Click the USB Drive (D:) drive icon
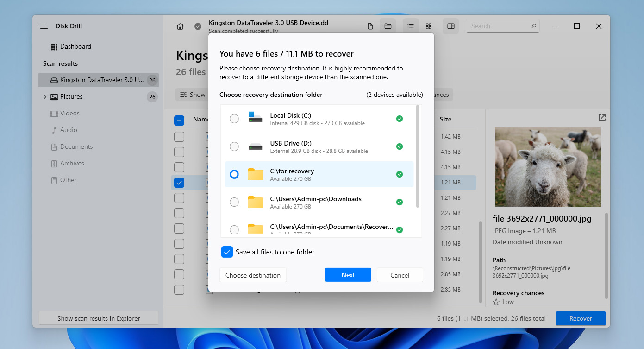This screenshot has height=349, width=644. point(255,146)
